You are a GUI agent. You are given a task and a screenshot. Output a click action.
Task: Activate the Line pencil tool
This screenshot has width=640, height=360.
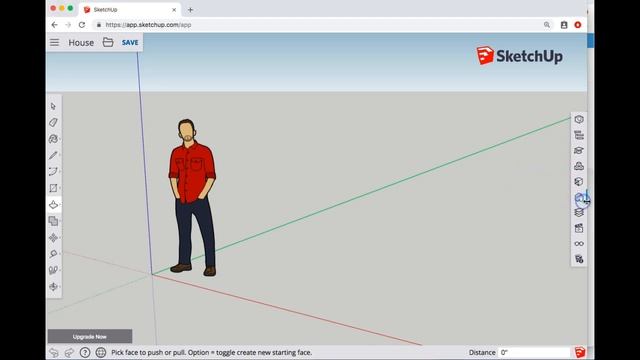[x=53, y=155]
